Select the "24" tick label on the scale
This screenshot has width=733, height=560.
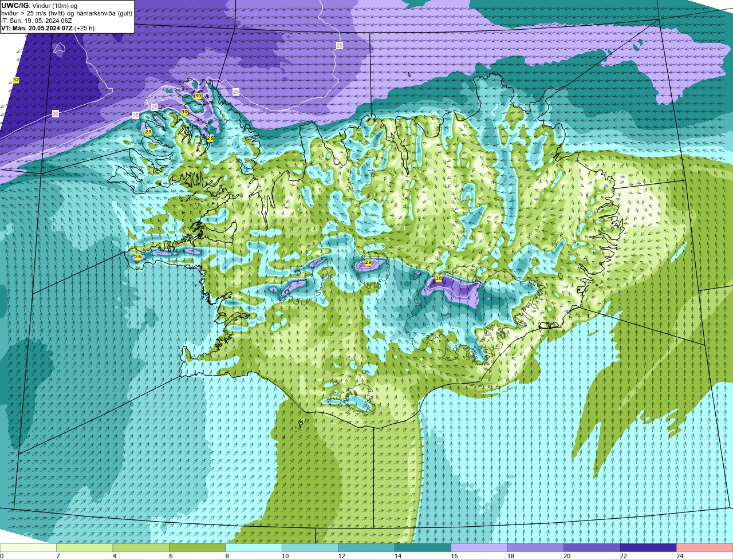click(680, 556)
